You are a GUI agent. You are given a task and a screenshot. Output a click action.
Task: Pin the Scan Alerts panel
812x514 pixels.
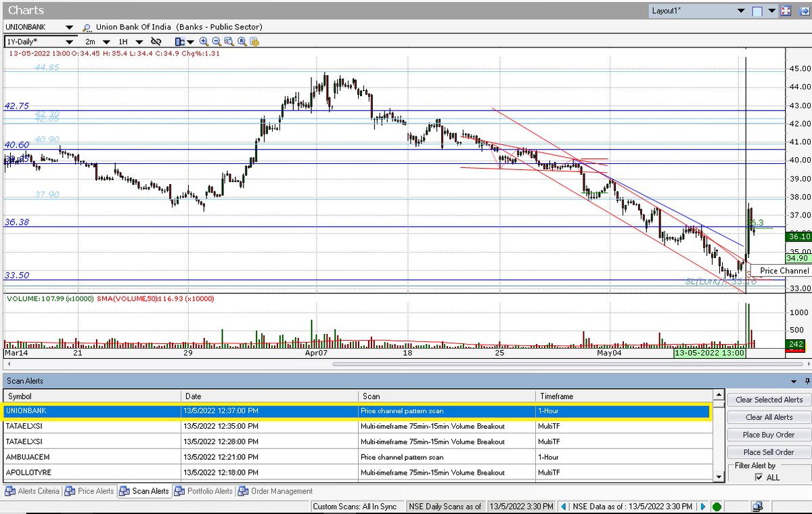[807, 381]
